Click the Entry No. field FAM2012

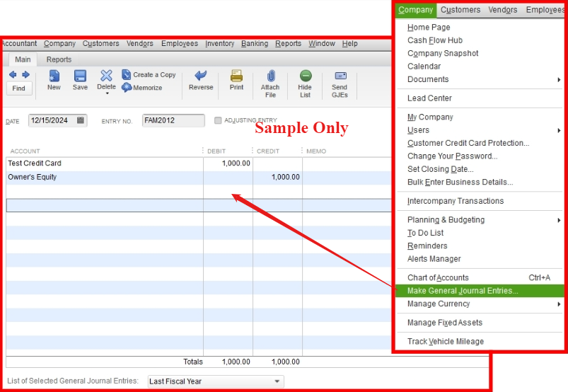173,120
